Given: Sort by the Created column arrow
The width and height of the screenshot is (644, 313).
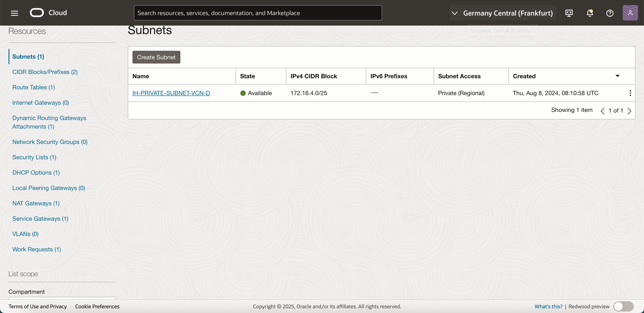Looking at the screenshot, I should pos(618,76).
